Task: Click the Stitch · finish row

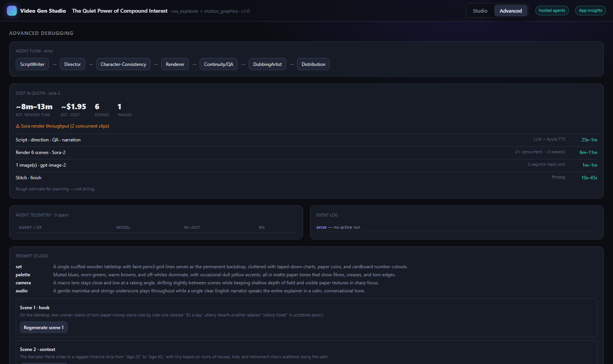Action: click(306, 178)
